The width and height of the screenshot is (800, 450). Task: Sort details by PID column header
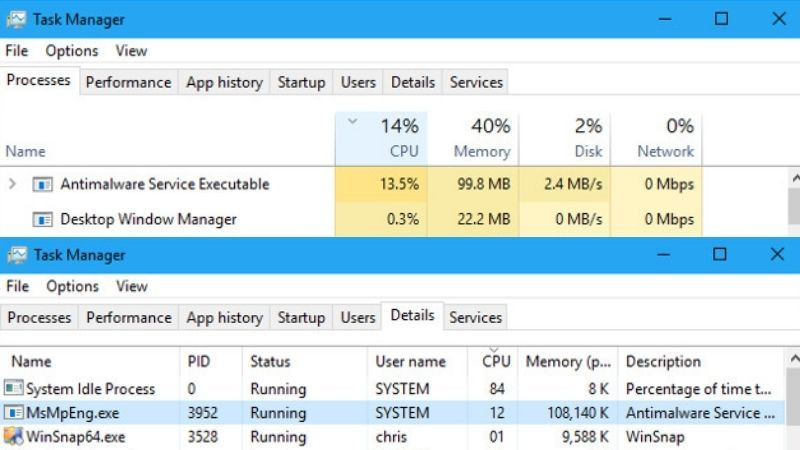(x=198, y=361)
